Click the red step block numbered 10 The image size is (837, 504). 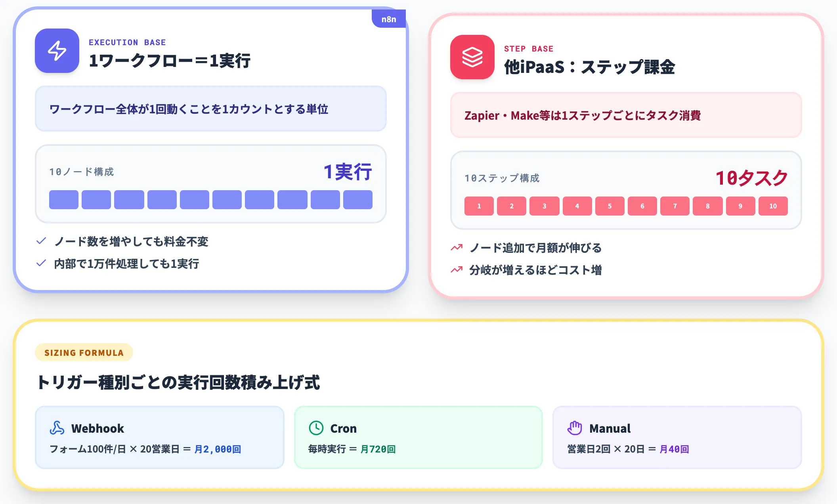[773, 206]
